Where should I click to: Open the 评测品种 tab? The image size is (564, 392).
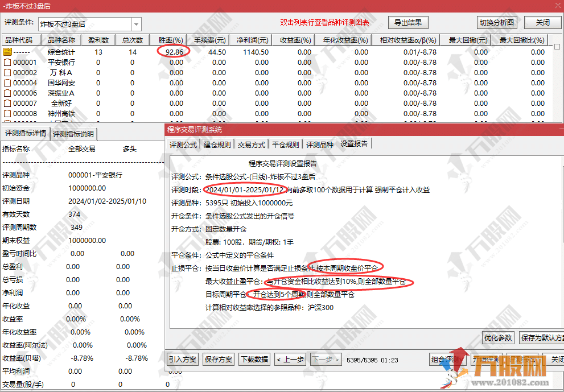[319, 145]
